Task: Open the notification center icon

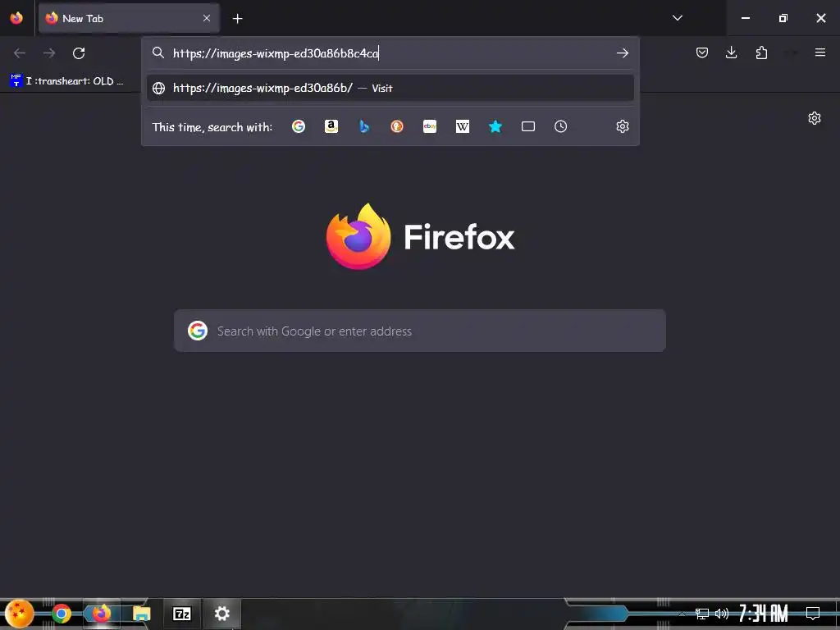Action: click(x=813, y=614)
